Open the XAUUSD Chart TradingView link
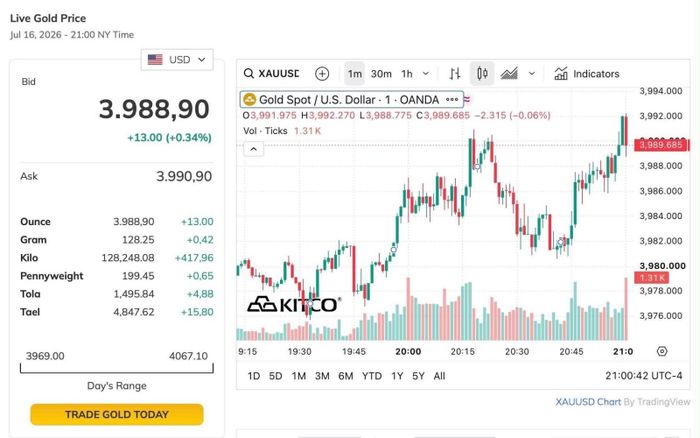 [588, 402]
